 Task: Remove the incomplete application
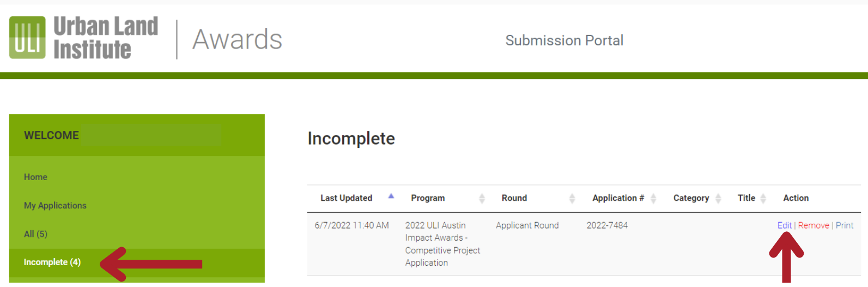[814, 225]
